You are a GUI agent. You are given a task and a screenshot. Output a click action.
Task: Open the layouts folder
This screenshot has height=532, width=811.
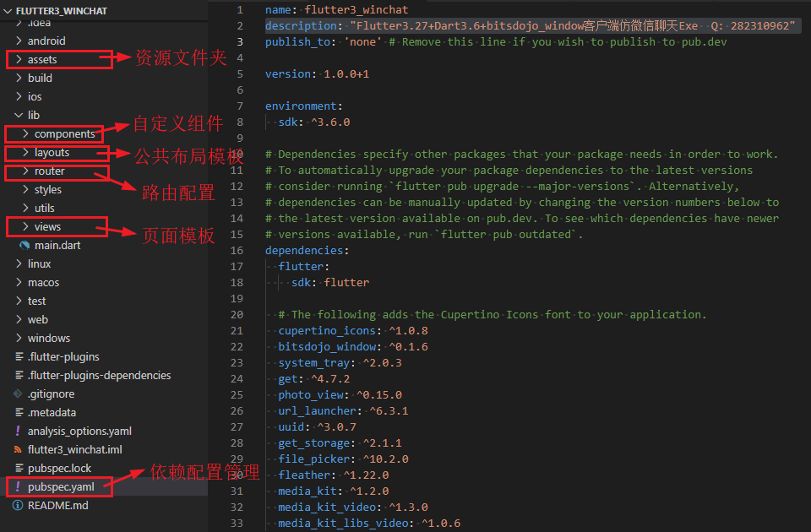(52, 152)
